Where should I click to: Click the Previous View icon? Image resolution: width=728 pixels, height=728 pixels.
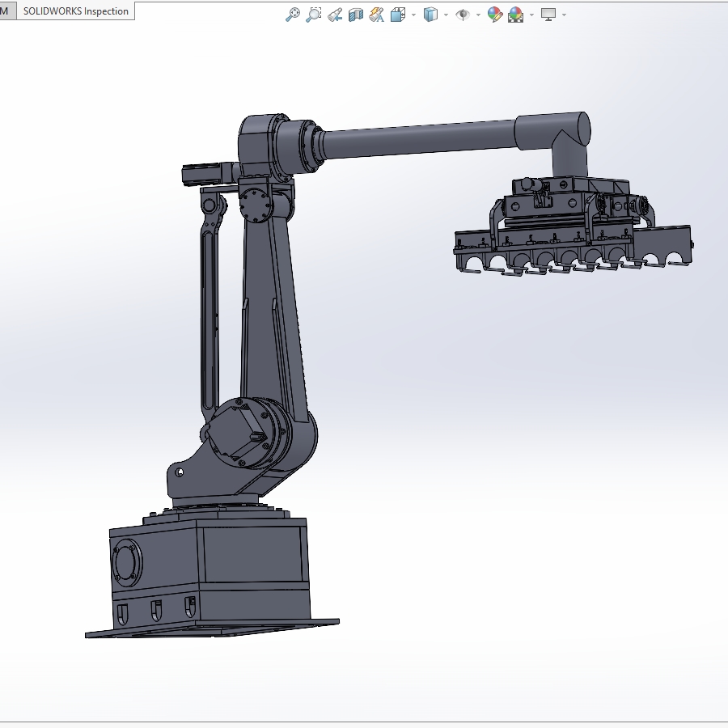coord(335,15)
